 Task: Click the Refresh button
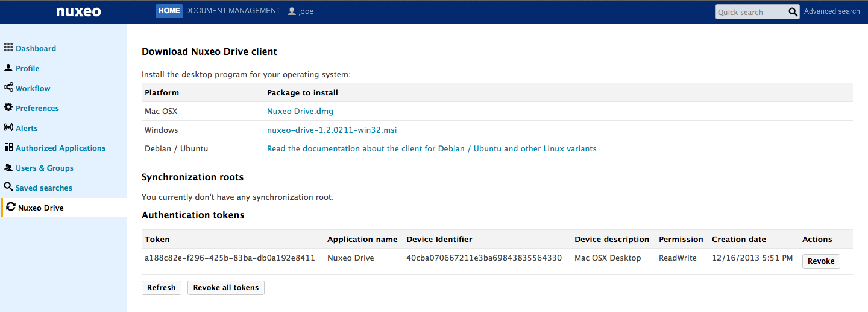[162, 288]
